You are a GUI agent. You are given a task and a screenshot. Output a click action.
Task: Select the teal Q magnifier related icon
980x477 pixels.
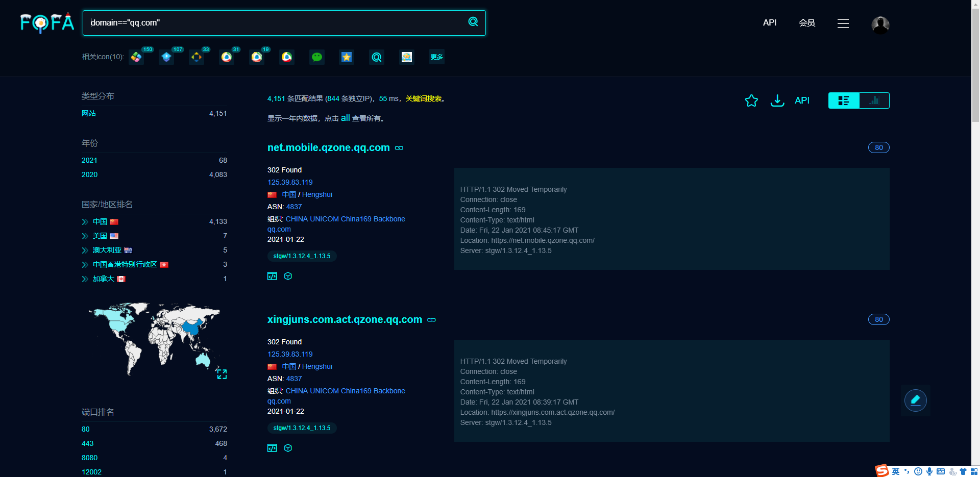tap(377, 57)
